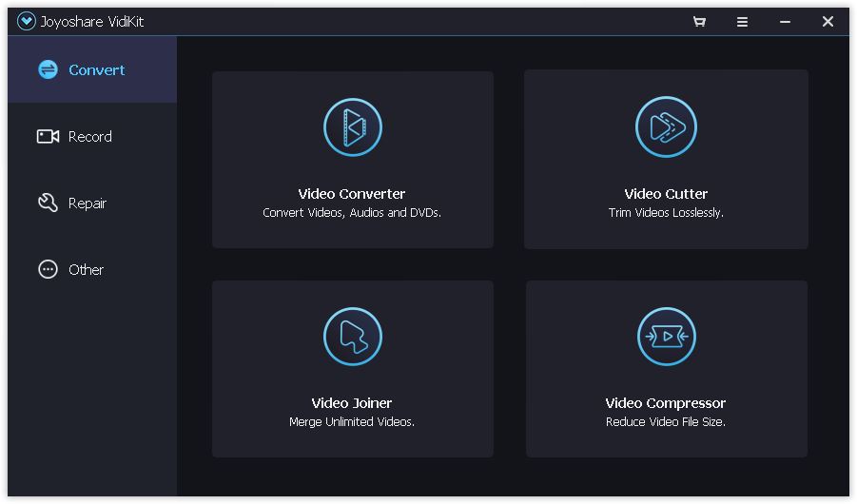Click 'Merge Unlimited Videos.' text

(352, 422)
